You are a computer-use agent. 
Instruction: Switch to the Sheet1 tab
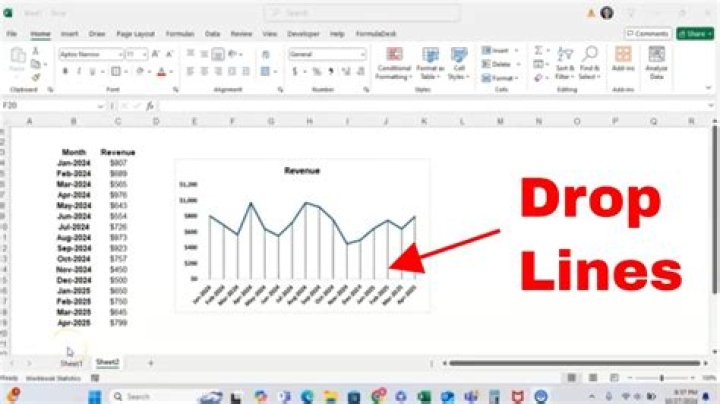tap(71, 362)
